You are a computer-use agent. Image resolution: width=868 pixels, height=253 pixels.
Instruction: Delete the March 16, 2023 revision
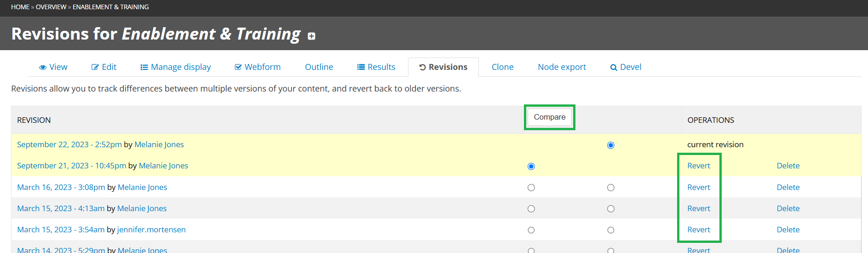788,187
